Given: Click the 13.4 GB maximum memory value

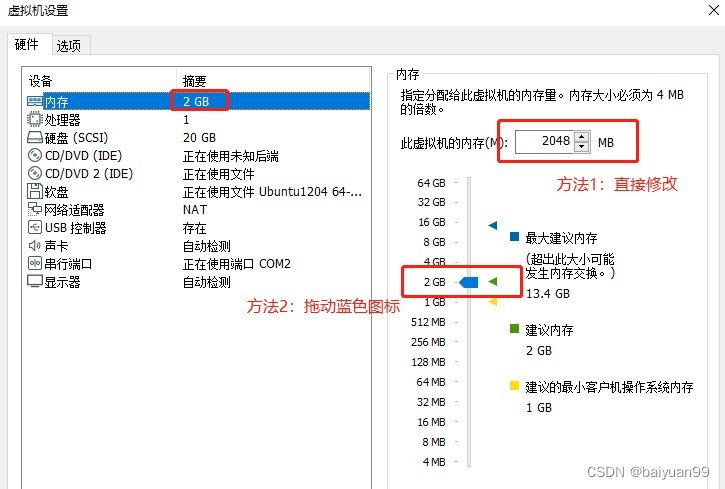Looking at the screenshot, I should [x=548, y=294].
